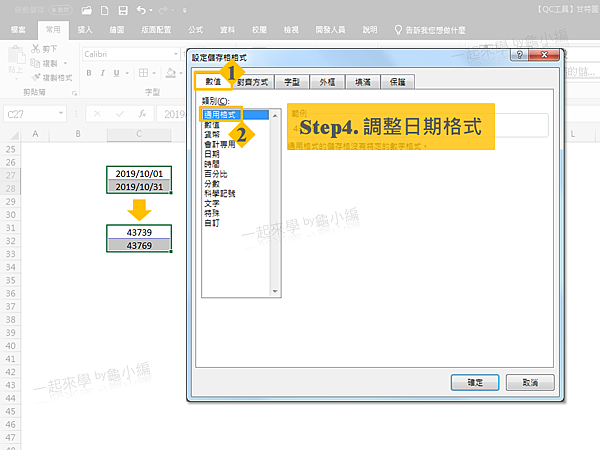The height and width of the screenshot is (450, 600).
Task: Click the undo arrow icon
Action: click(141, 10)
